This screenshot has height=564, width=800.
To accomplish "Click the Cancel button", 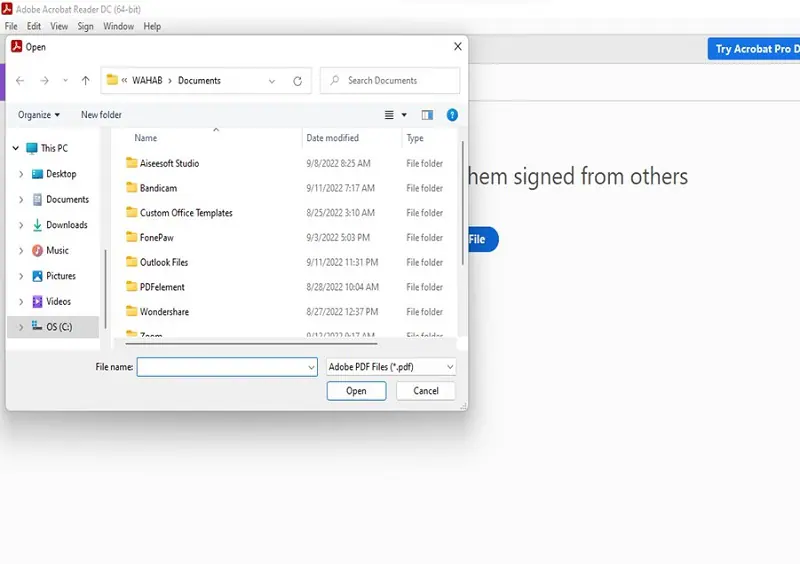I will [426, 391].
